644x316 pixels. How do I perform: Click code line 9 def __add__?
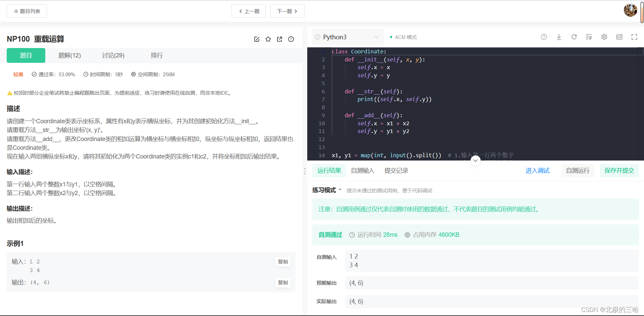coord(373,115)
